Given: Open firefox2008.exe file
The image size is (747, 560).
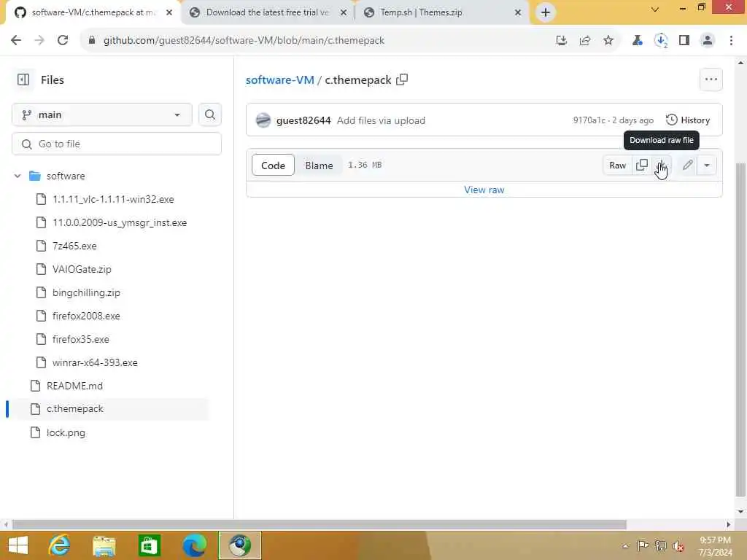Looking at the screenshot, I should point(86,316).
